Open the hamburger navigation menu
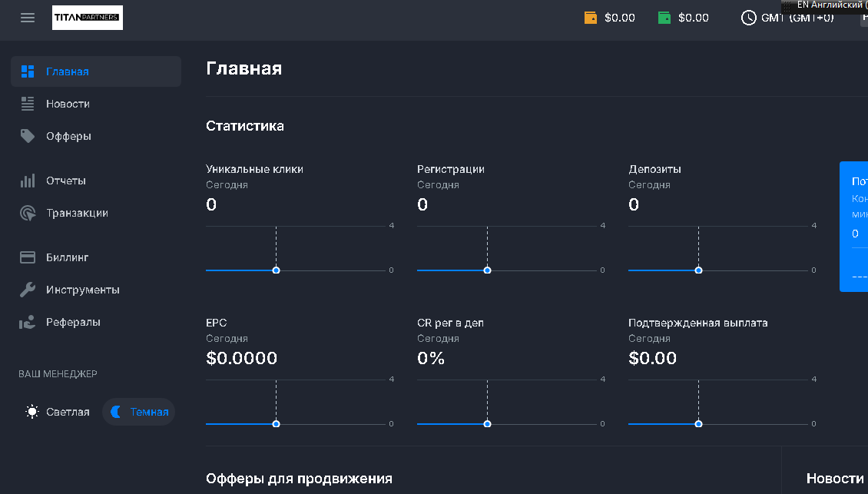 pos(28,18)
